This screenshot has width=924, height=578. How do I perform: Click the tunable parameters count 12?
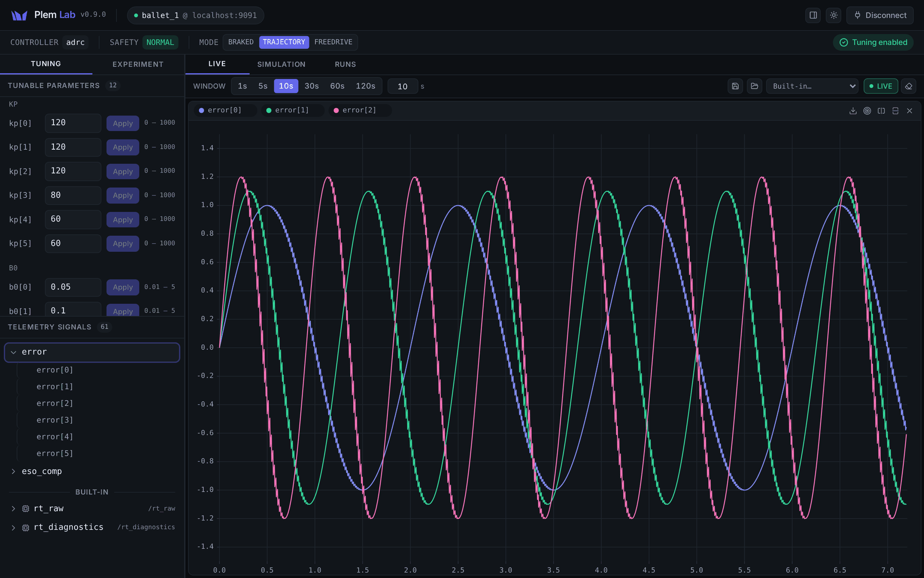pos(113,86)
